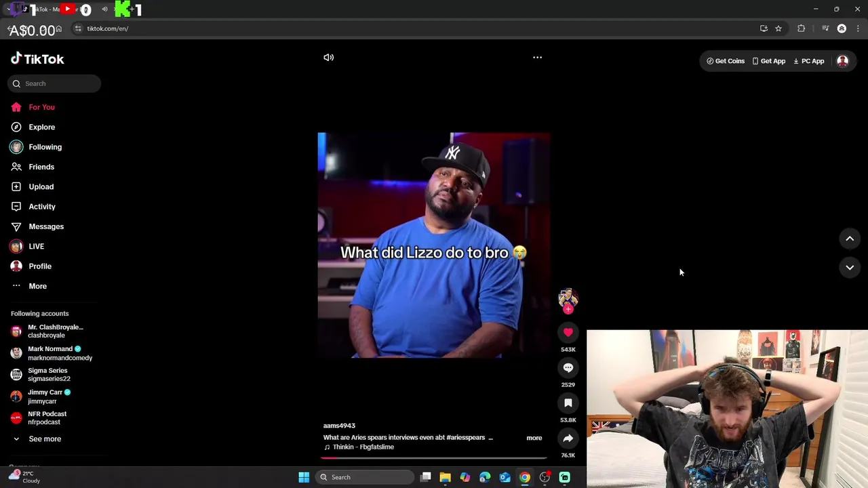This screenshot has height=488, width=868.
Task: Click site info icon beside tiktok.com URL
Action: coord(78,28)
